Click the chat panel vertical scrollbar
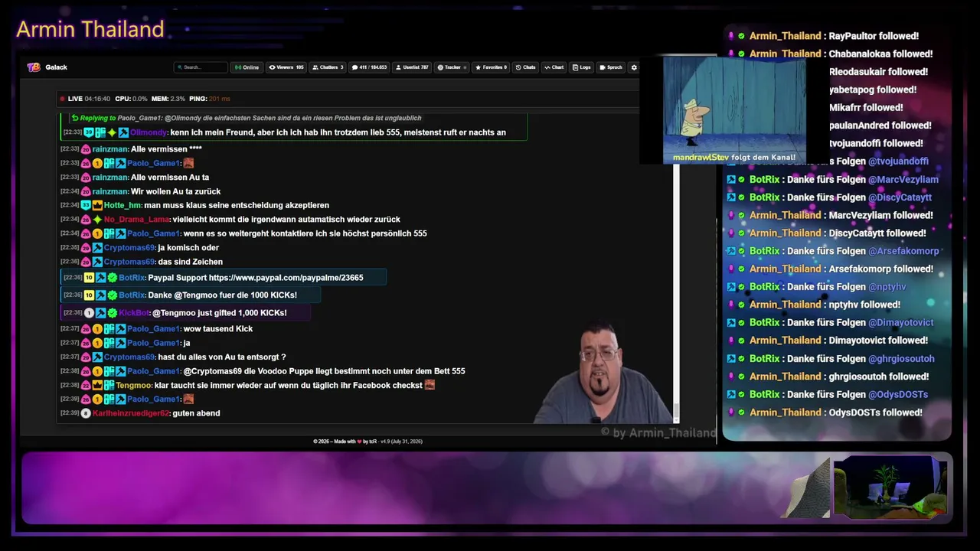 tap(676, 292)
